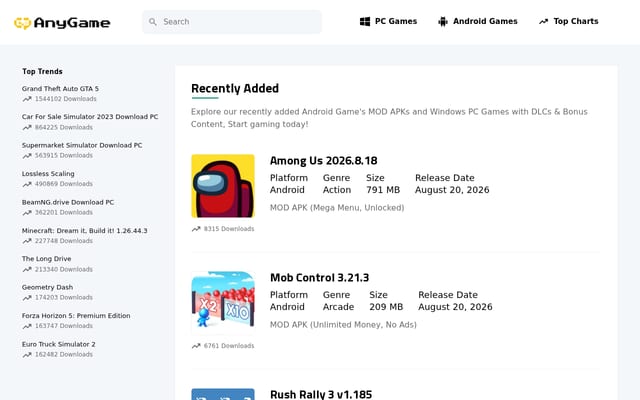Click the 'MOD APK (Mega Menu, Unlocked)' text
Viewport: 640px width, 400px height.
pyautogui.click(x=337, y=208)
